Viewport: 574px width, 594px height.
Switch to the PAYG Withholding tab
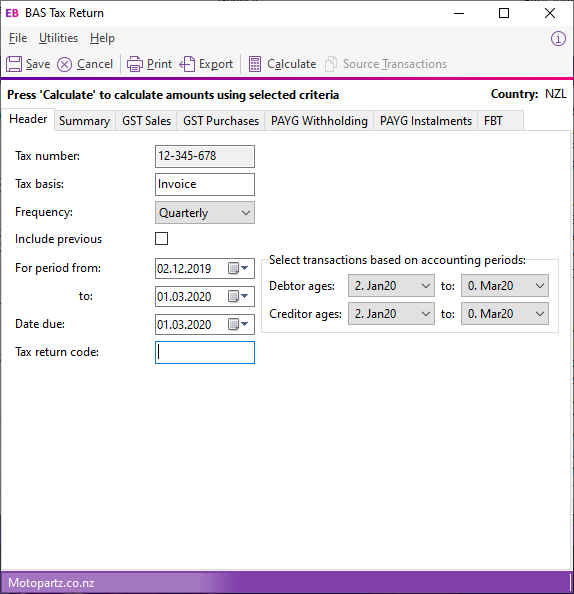319,121
